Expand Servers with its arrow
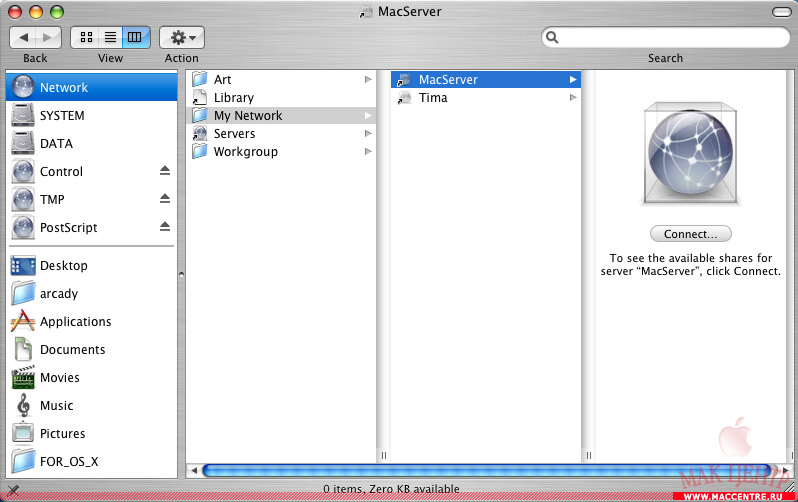798x502 pixels. pos(368,133)
